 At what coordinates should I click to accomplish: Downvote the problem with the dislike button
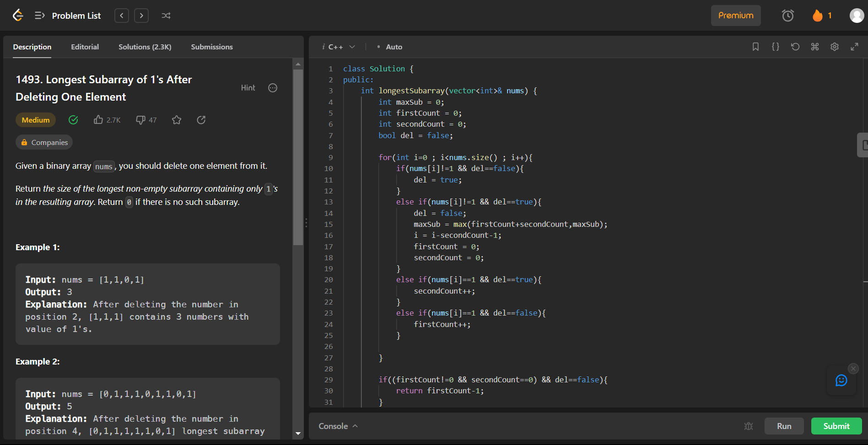(141, 119)
